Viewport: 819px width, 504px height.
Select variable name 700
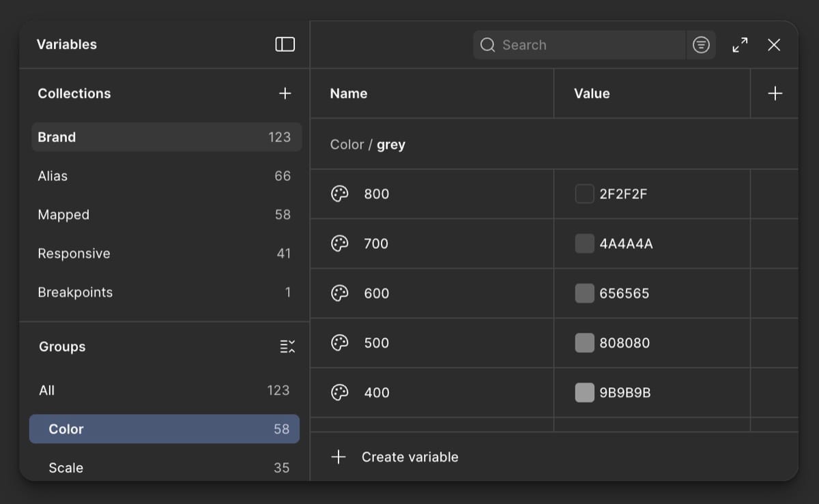point(376,243)
